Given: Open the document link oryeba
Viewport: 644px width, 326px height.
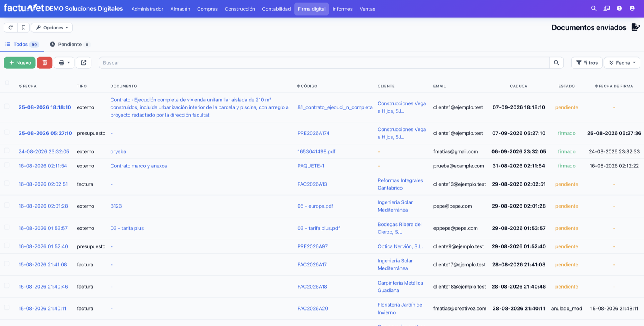Looking at the screenshot, I should tap(118, 152).
